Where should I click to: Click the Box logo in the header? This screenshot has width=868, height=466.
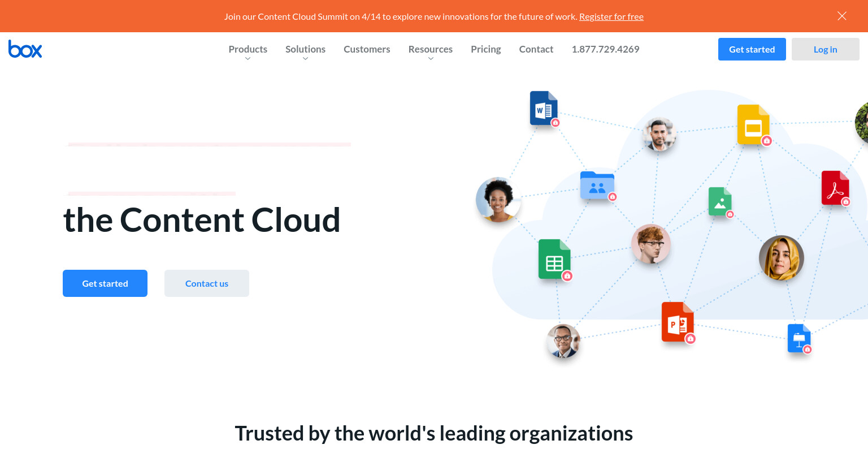25,49
